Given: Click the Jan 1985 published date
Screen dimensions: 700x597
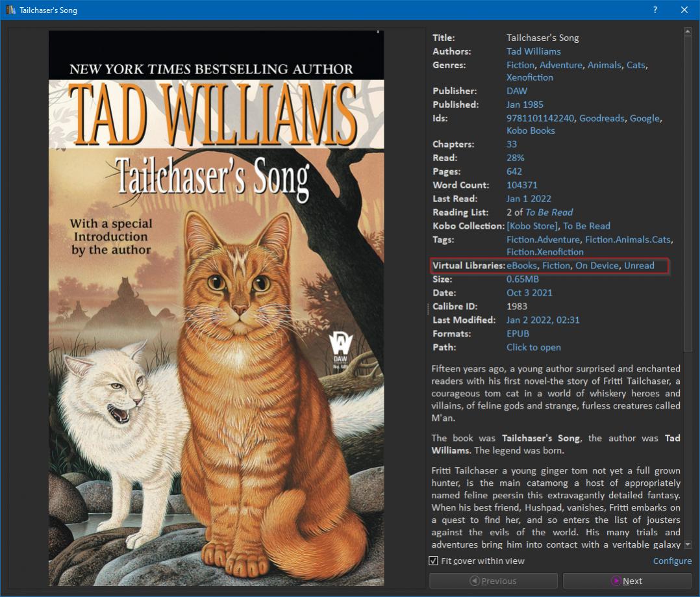Looking at the screenshot, I should coord(525,105).
